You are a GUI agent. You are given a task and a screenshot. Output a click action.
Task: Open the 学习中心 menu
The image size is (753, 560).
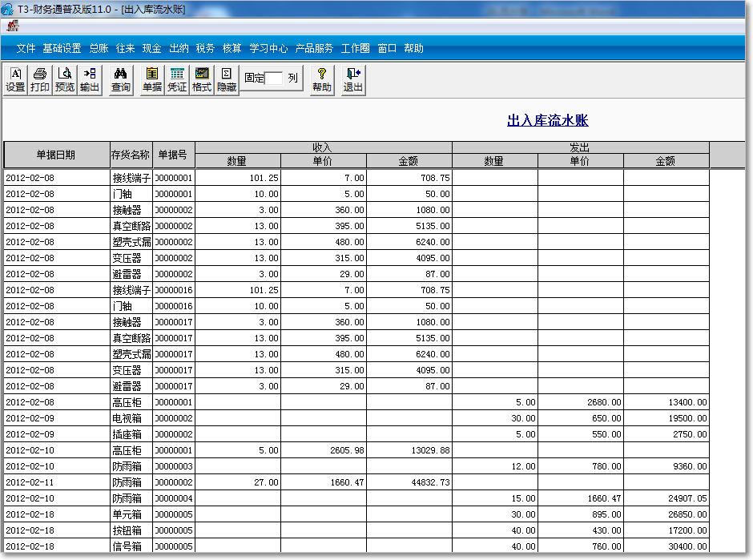(x=269, y=48)
